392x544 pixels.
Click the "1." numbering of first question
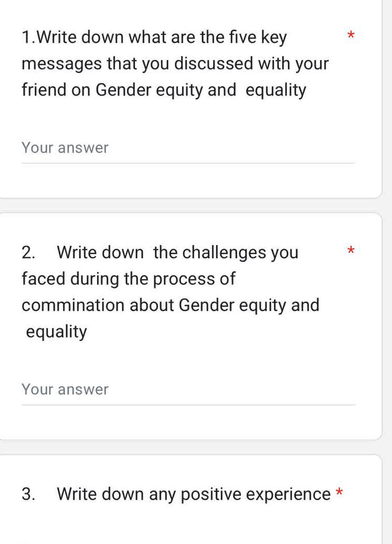(x=28, y=38)
